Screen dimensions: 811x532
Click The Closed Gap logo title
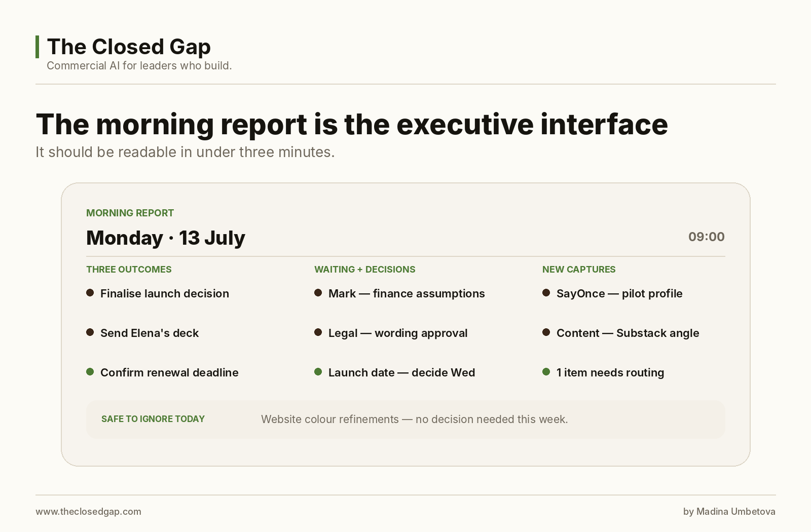129,47
